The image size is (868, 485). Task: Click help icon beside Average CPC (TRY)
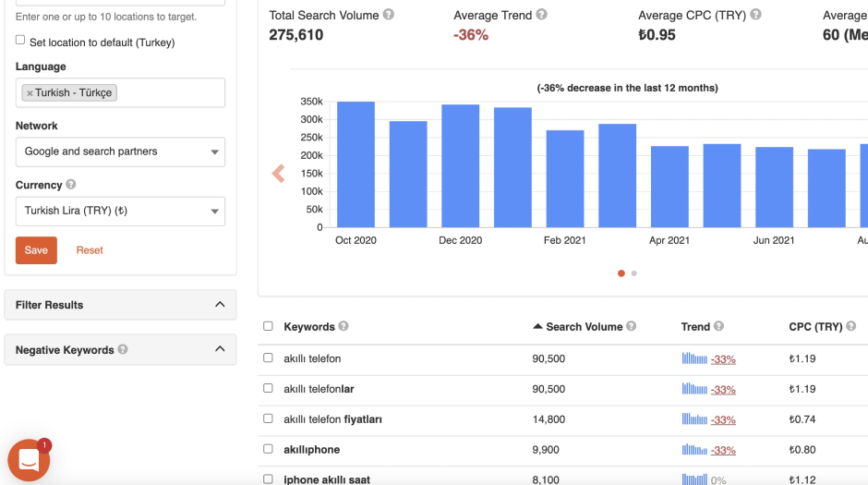click(756, 15)
